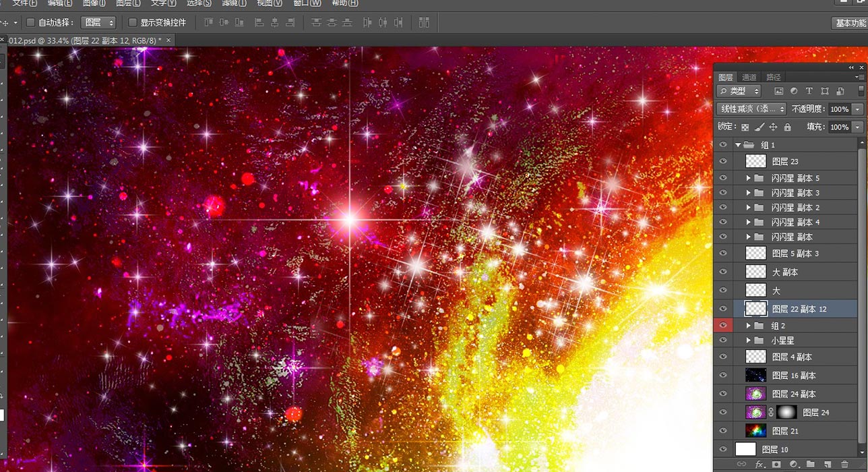Toggle the red-marked eye of 组 2

coord(723,326)
